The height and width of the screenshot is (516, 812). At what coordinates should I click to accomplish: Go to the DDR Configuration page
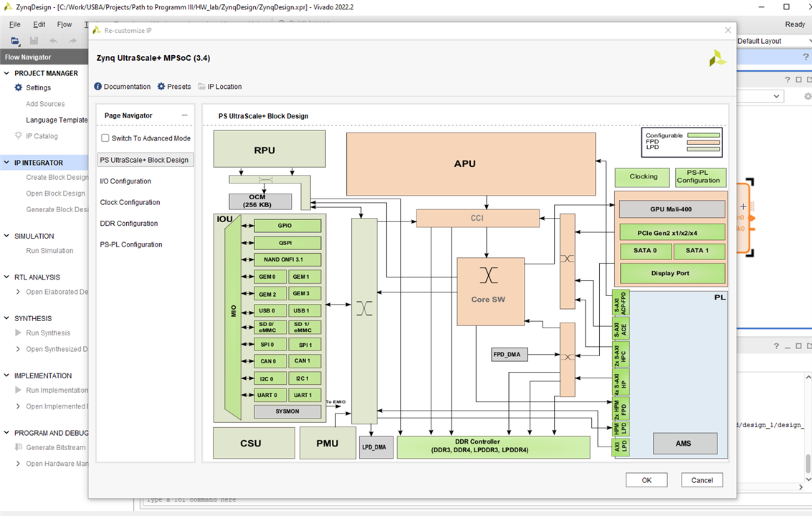point(129,224)
